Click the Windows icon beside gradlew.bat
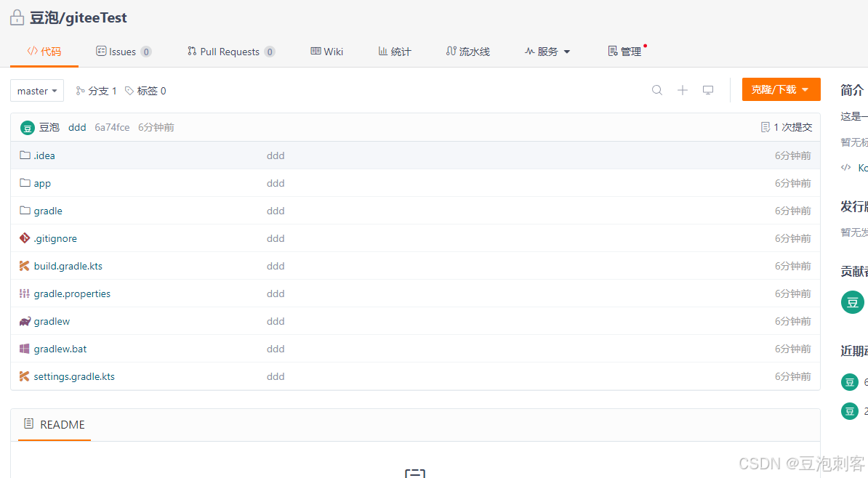This screenshot has height=478, width=868. pos(25,349)
